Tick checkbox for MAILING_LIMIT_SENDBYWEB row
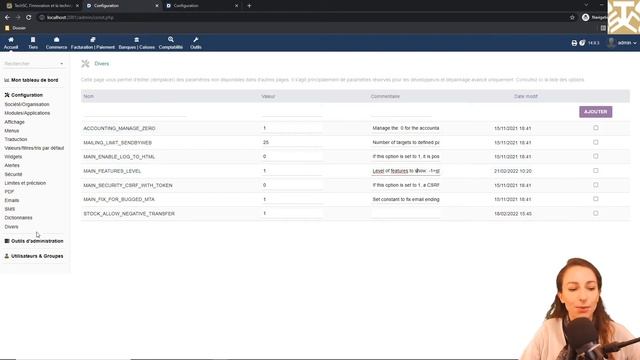This screenshot has height=360, width=640. coord(596,142)
